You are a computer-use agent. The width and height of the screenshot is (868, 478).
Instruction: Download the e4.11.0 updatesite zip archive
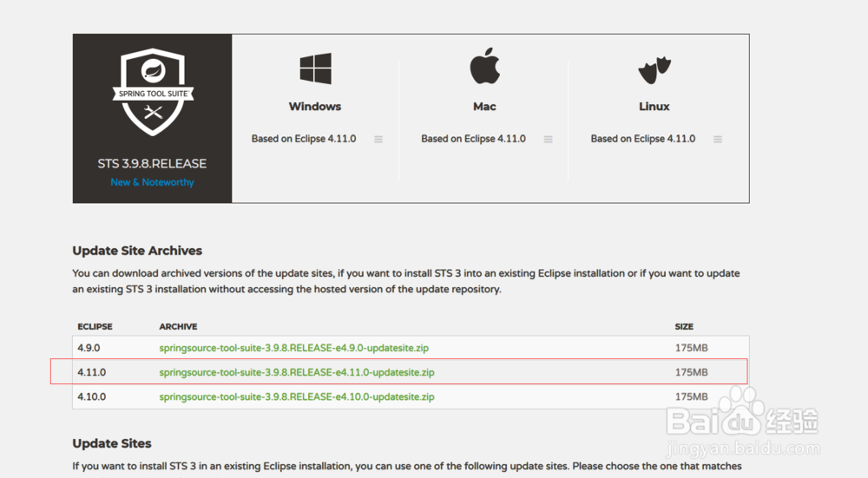tap(297, 372)
